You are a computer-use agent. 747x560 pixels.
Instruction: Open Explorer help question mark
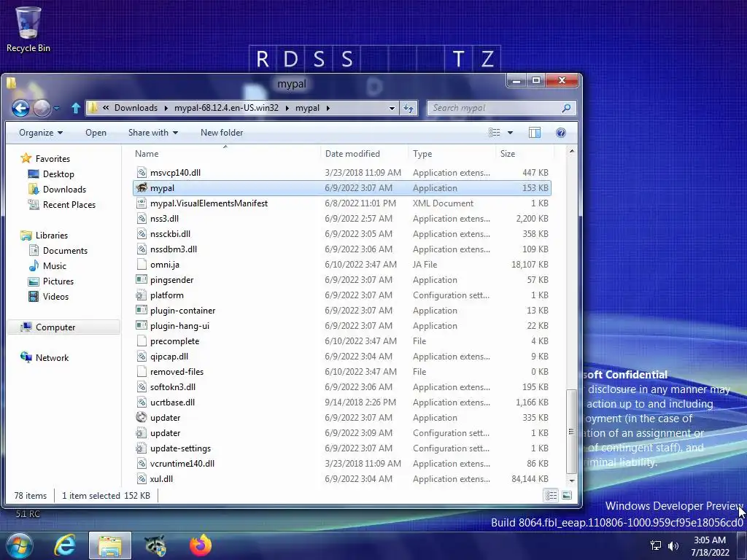[561, 133]
